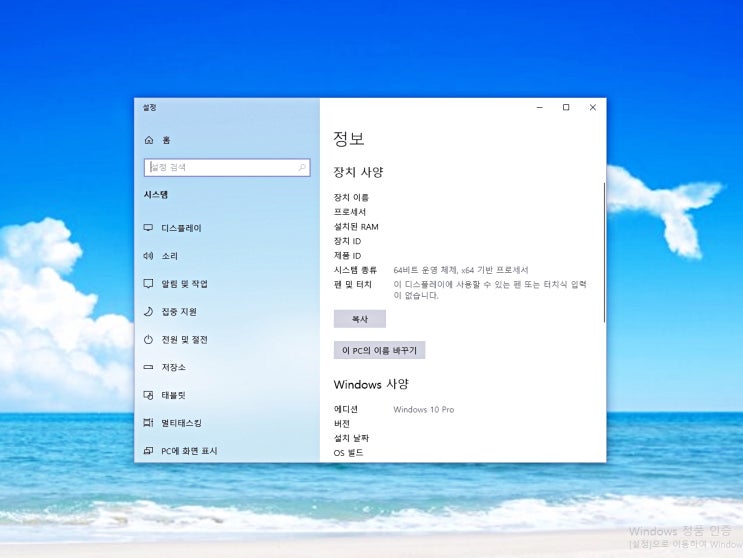
Task: Click the 전원 및 절전 power icon
Action: (148, 339)
